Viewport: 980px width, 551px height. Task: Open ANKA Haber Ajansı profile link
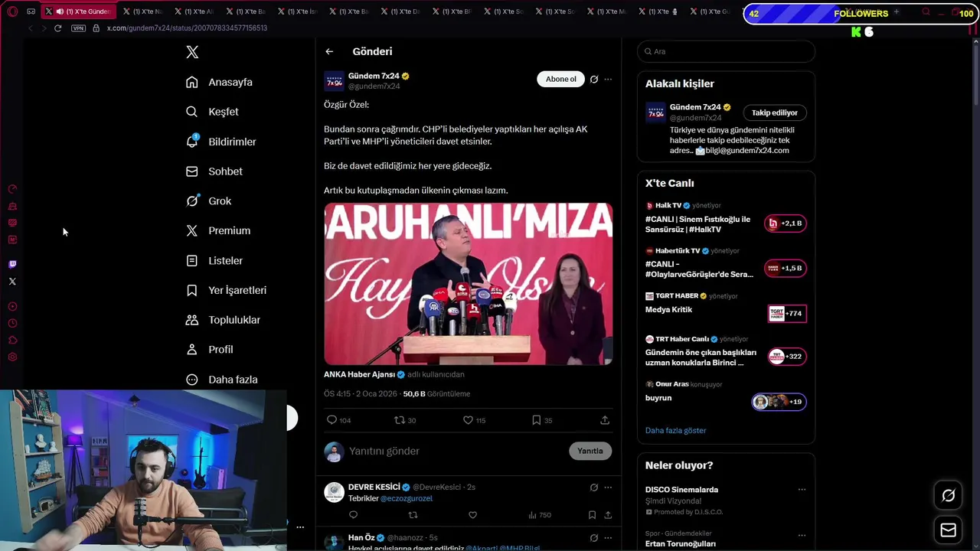point(359,374)
